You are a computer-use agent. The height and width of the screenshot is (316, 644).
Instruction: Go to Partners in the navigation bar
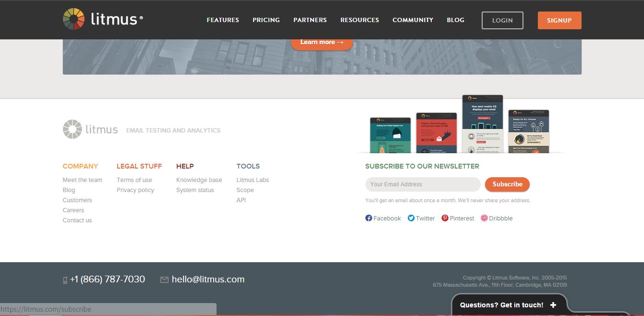click(310, 20)
